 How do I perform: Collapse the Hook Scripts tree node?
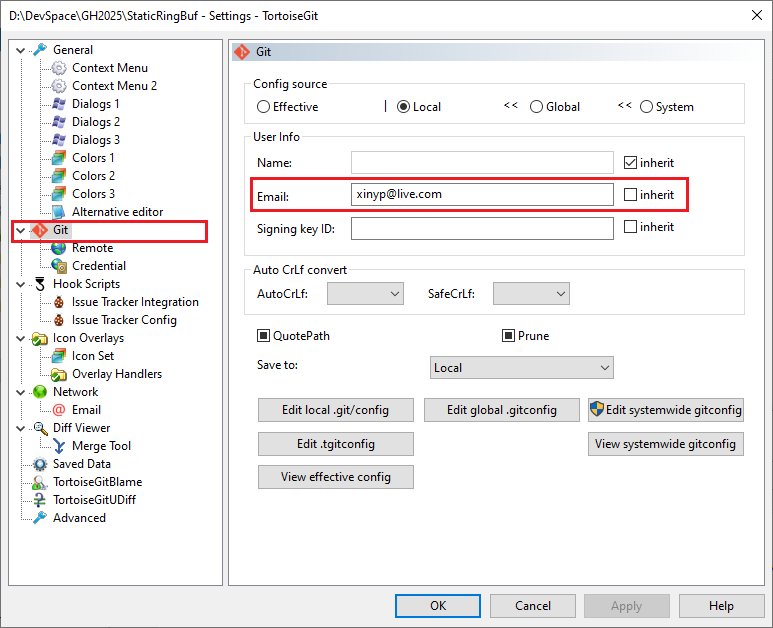(20, 284)
